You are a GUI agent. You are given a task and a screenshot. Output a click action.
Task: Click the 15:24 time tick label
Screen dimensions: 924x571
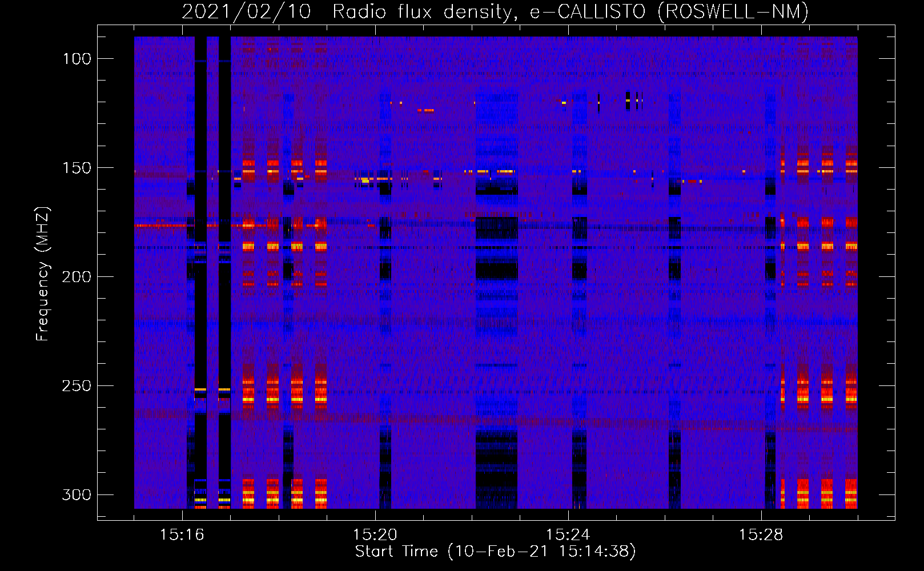(568, 535)
